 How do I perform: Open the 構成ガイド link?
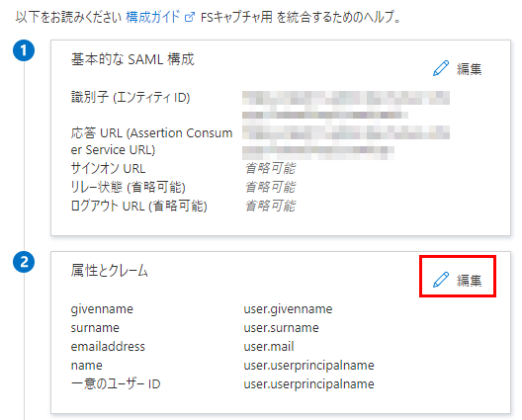click(x=153, y=17)
